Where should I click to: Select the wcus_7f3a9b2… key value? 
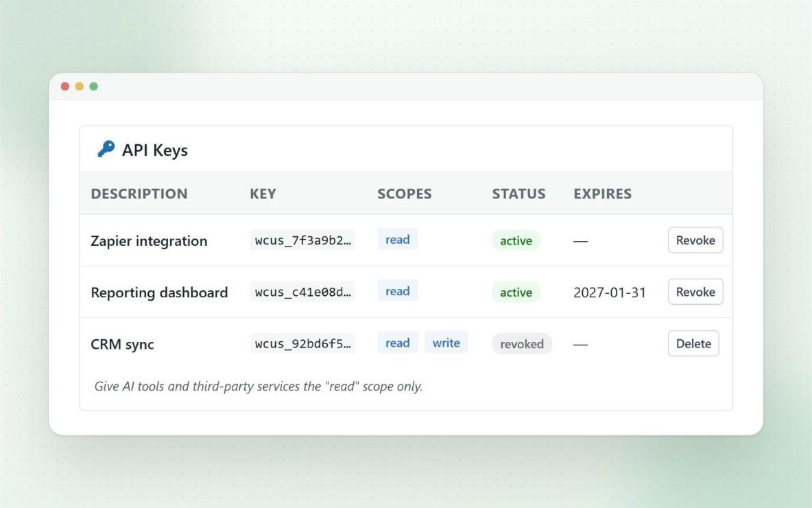pos(302,240)
